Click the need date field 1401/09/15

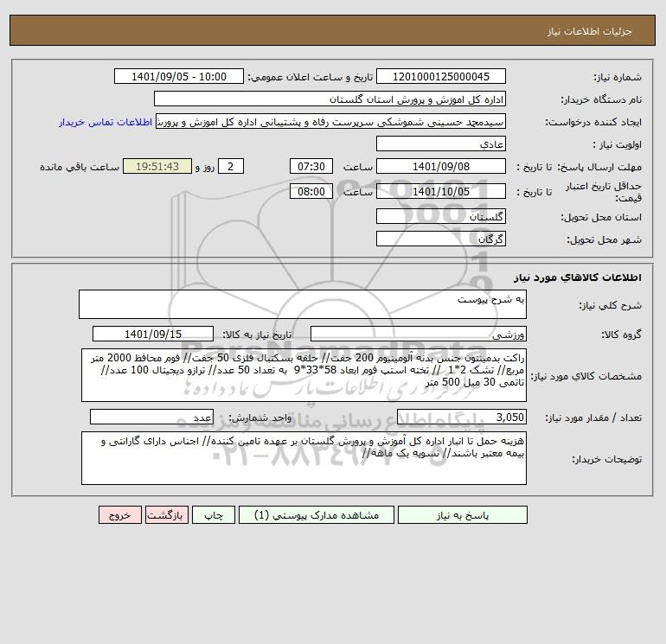153,334
